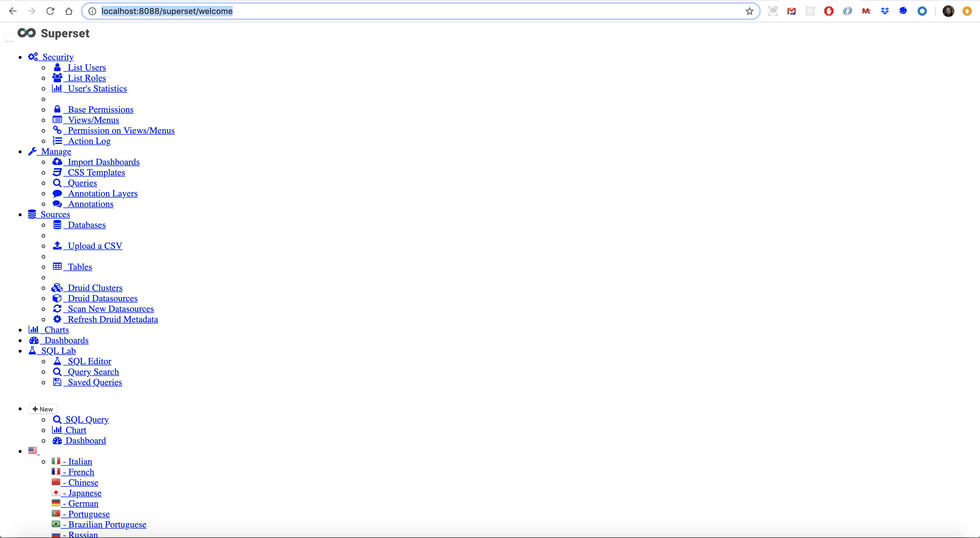Open the Upload a CSV link
The height and width of the screenshot is (538, 980).
pyautogui.click(x=95, y=246)
